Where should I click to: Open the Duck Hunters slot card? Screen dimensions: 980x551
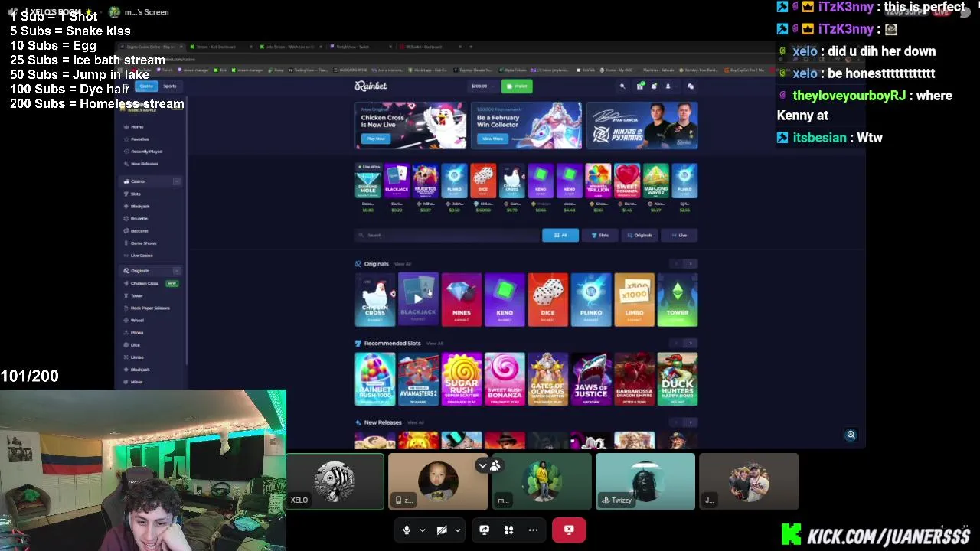click(678, 379)
